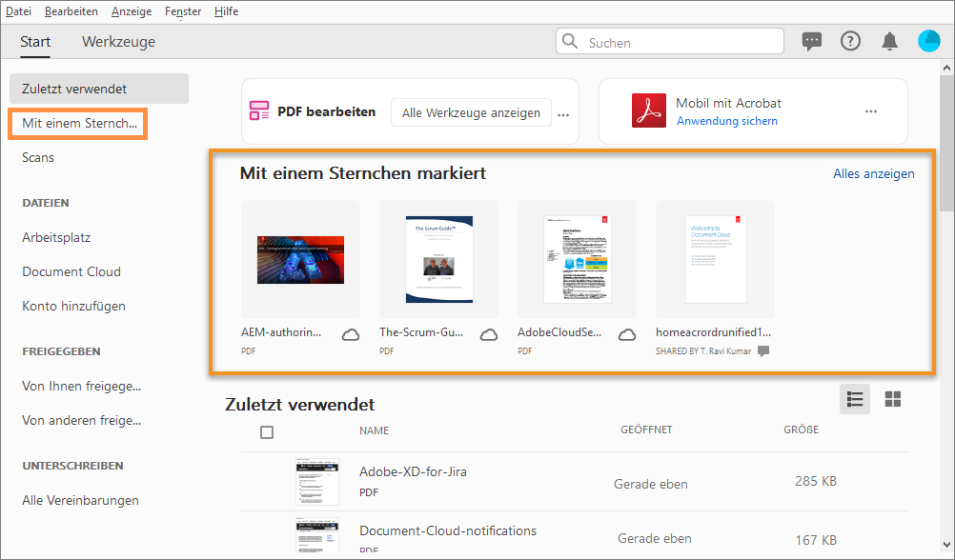This screenshot has height=560, width=955.
Task: Click homeacrordrunified1... file name
Action: (713, 332)
